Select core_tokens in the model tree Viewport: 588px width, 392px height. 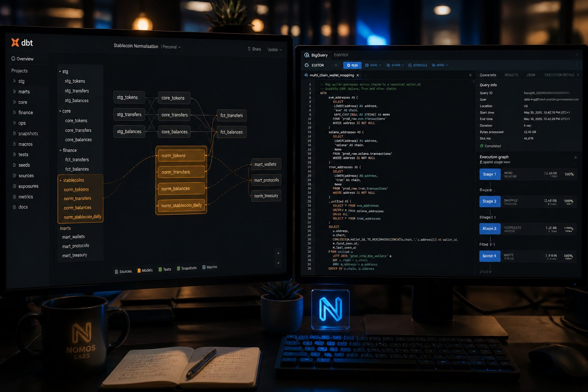(76, 121)
